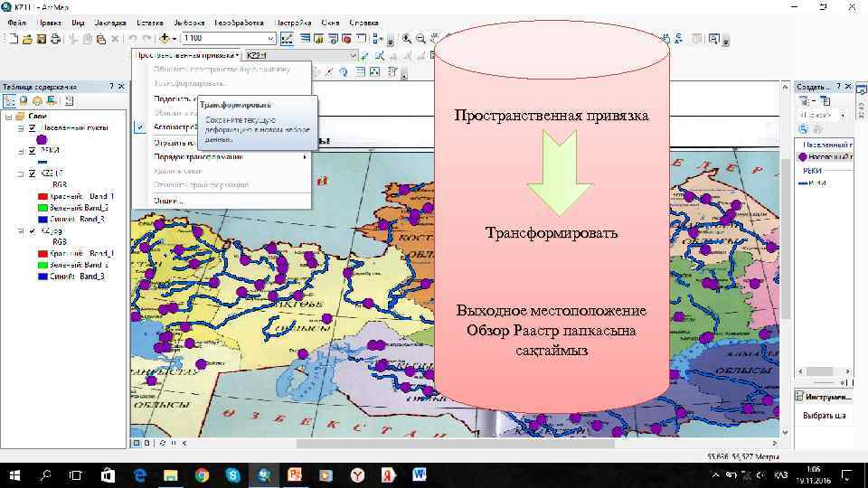Collapse the Слои data frame tree

8,117
